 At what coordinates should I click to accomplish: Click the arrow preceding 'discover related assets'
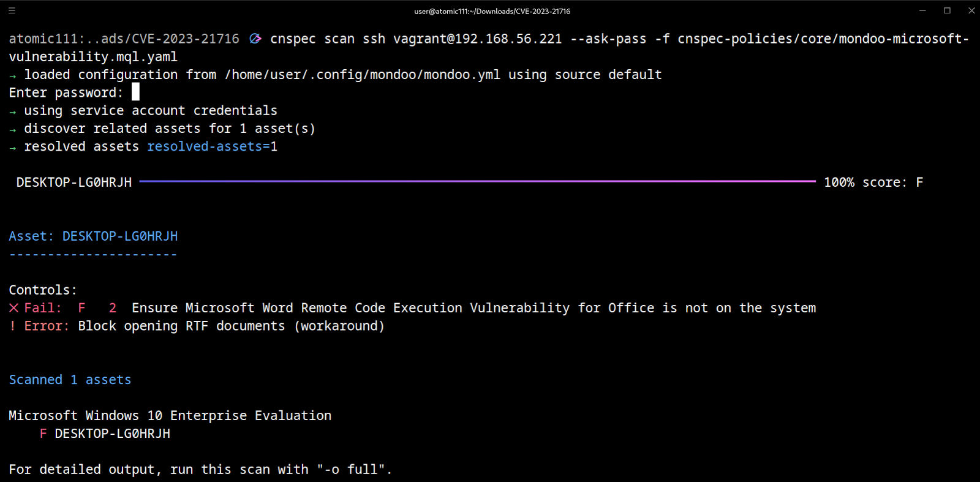12,129
